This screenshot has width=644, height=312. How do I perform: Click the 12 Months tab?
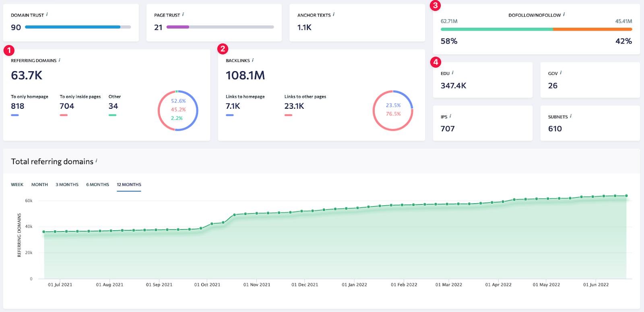[129, 184]
